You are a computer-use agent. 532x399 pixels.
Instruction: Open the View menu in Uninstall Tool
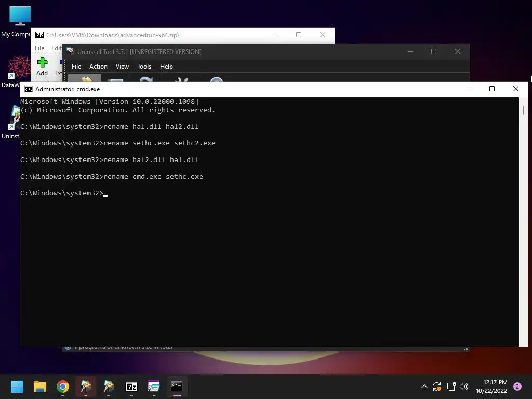coord(122,66)
